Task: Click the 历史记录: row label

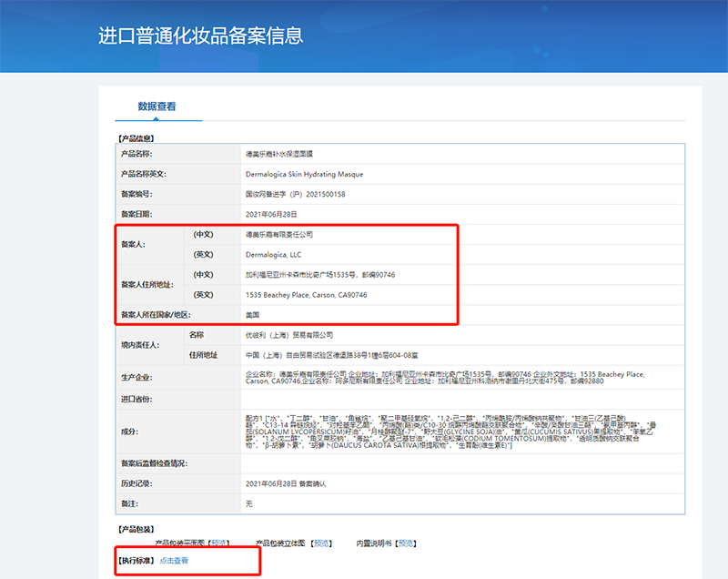Action: [136, 483]
